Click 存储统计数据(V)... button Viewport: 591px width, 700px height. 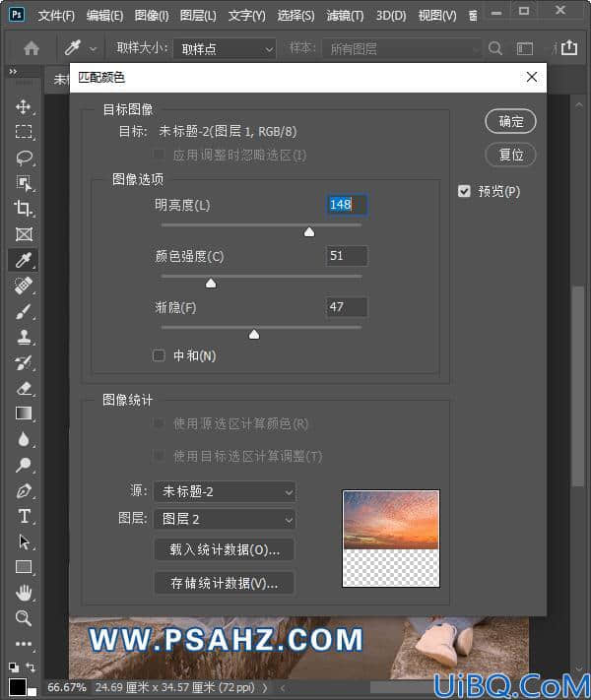coord(225,583)
